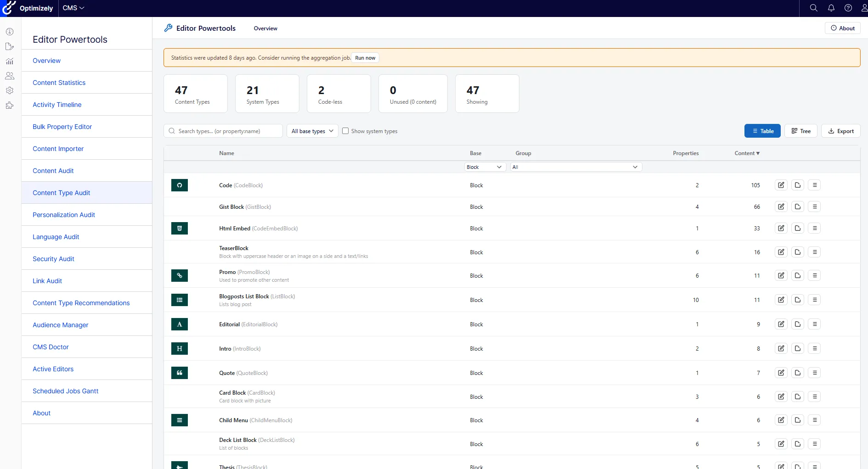Screen dimensions: 868x469
Task: Sort by the Content column header
Action: click(747, 153)
